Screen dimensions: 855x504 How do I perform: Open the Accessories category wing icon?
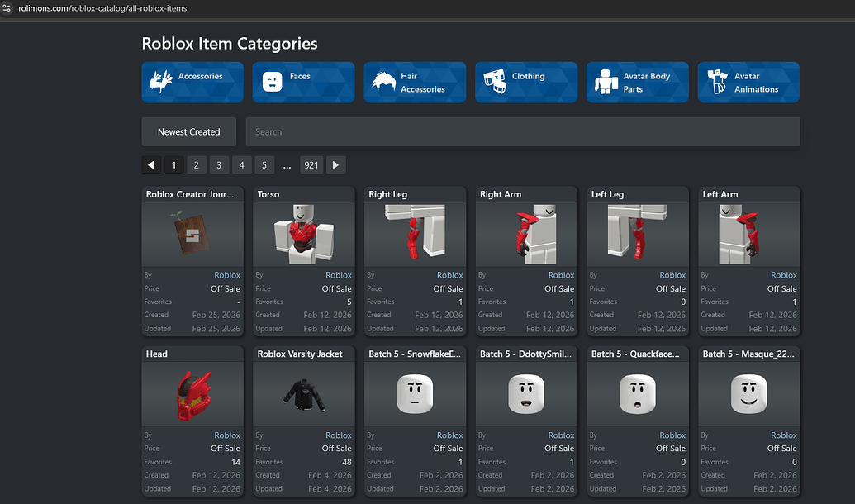pyautogui.click(x=161, y=82)
